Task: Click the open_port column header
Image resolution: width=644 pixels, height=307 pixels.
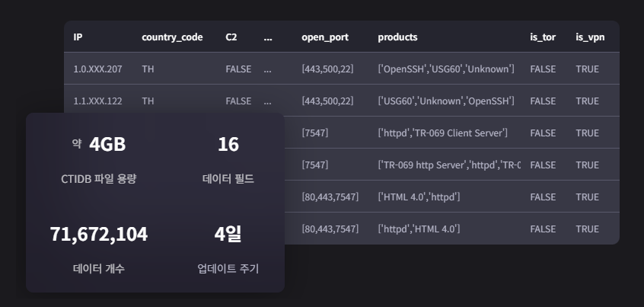Action: [324, 37]
